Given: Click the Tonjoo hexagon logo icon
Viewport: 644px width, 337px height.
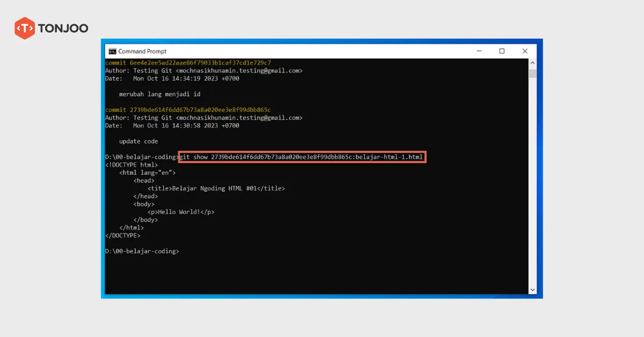Looking at the screenshot, I should 25,28.
